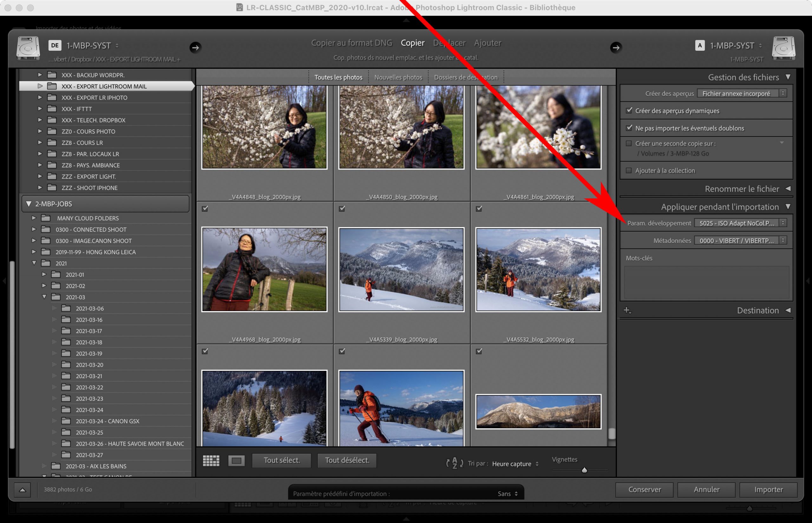Open Param. développement preset dropdown
The image size is (812, 523).
740,223
